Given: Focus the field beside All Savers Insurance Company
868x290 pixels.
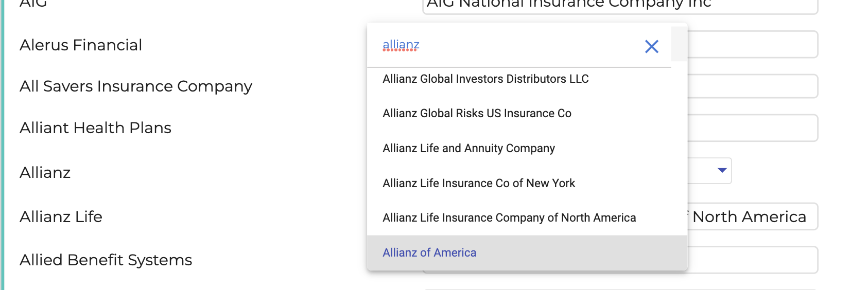Looking at the screenshot, I should pos(752,86).
